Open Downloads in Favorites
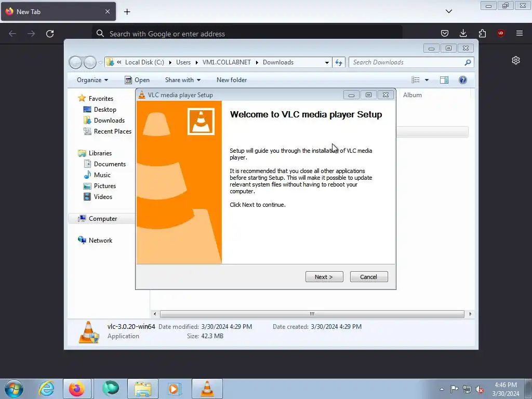 tap(109, 121)
